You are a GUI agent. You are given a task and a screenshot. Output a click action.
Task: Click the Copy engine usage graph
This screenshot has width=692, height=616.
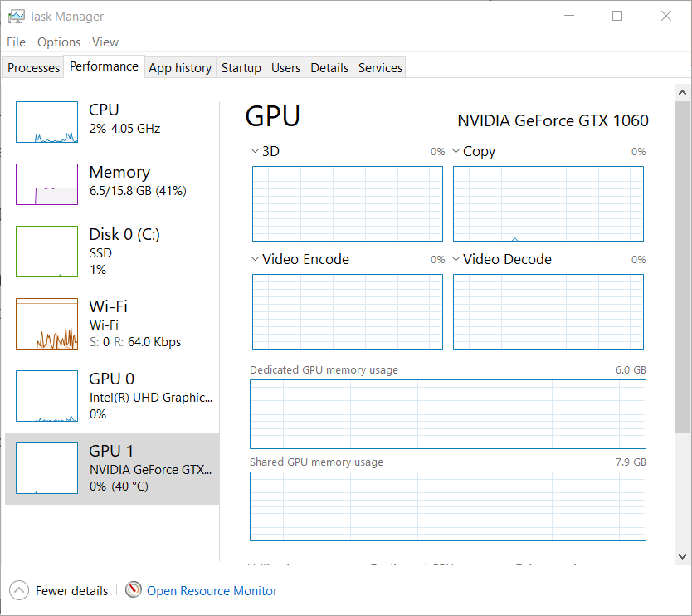548,203
